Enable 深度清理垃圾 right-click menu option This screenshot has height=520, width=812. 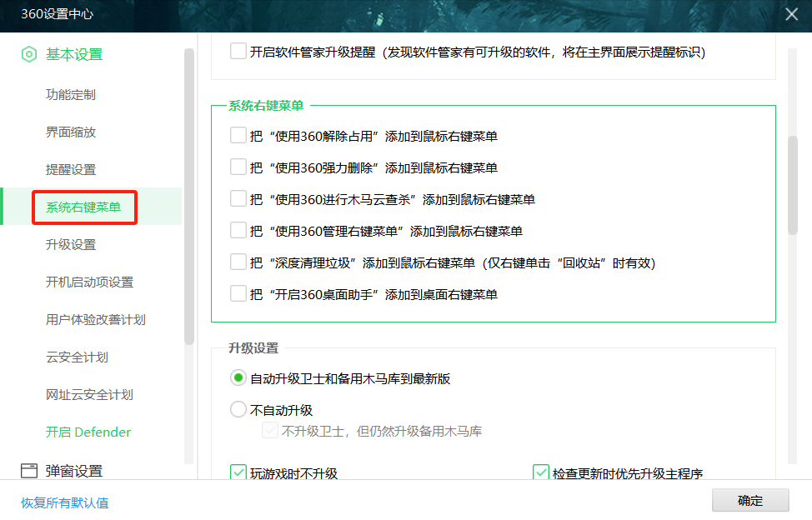click(238, 262)
